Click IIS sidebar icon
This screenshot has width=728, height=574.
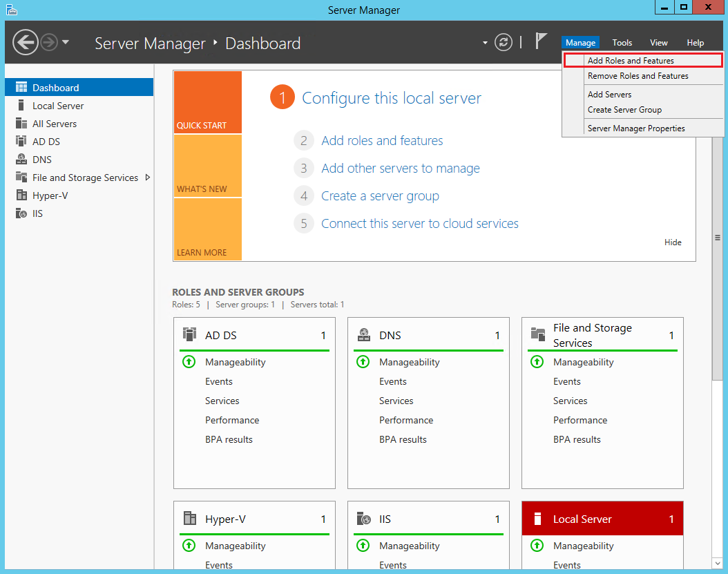click(21, 213)
